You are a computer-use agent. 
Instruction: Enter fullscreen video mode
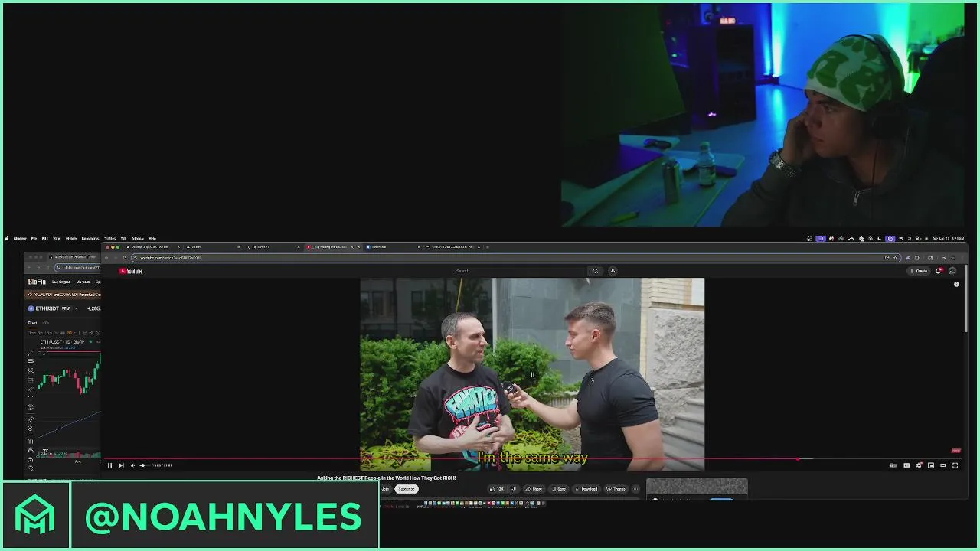point(955,465)
